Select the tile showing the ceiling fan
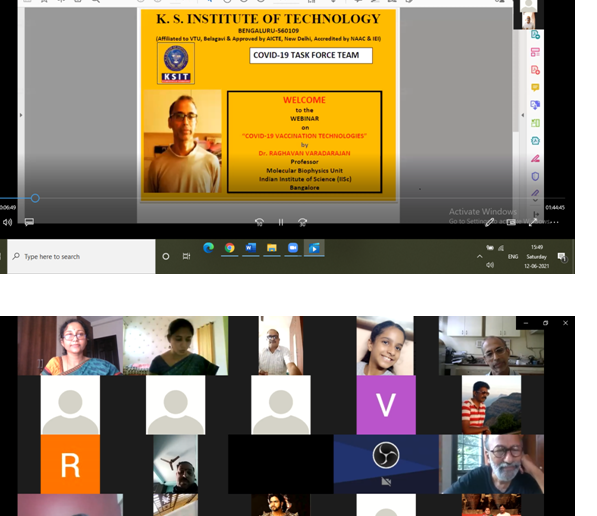The width and height of the screenshot is (597, 516). (176, 464)
